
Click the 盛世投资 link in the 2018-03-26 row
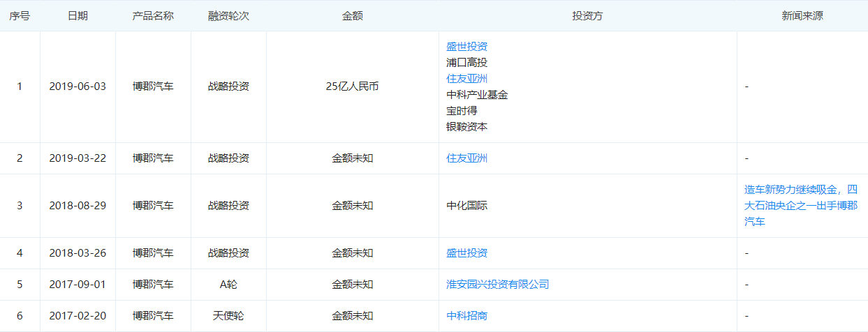(466, 253)
